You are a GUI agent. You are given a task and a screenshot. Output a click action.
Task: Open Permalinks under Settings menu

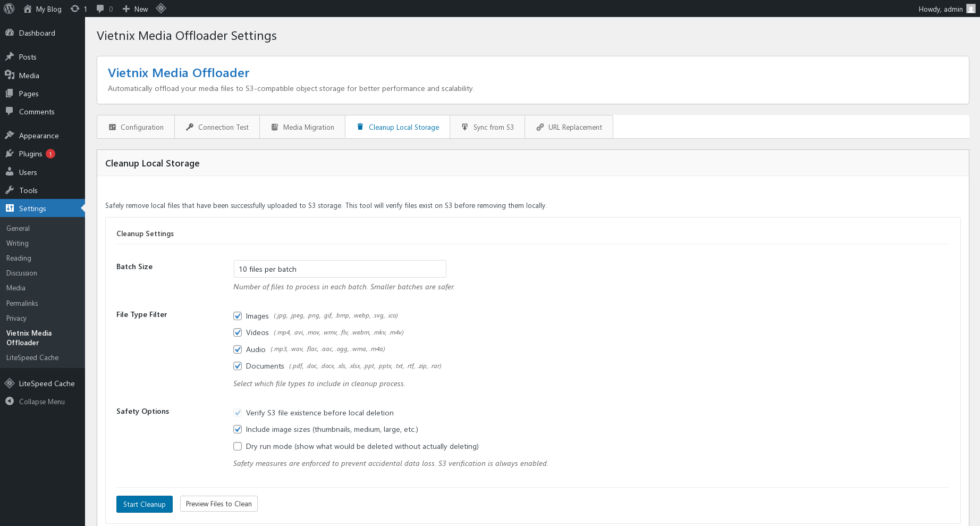point(22,303)
